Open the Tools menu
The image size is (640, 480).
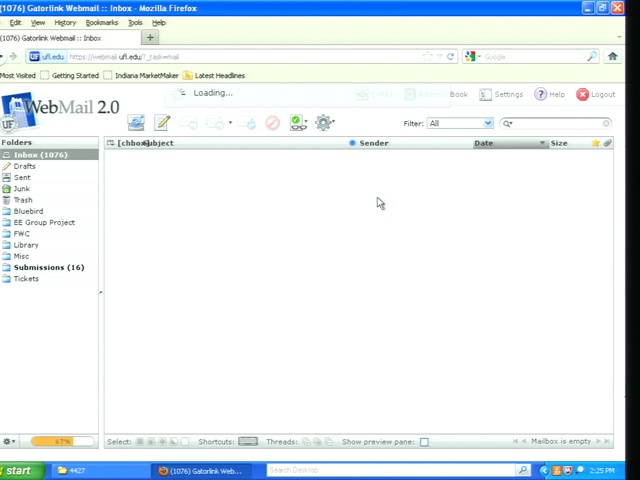pyautogui.click(x=135, y=23)
